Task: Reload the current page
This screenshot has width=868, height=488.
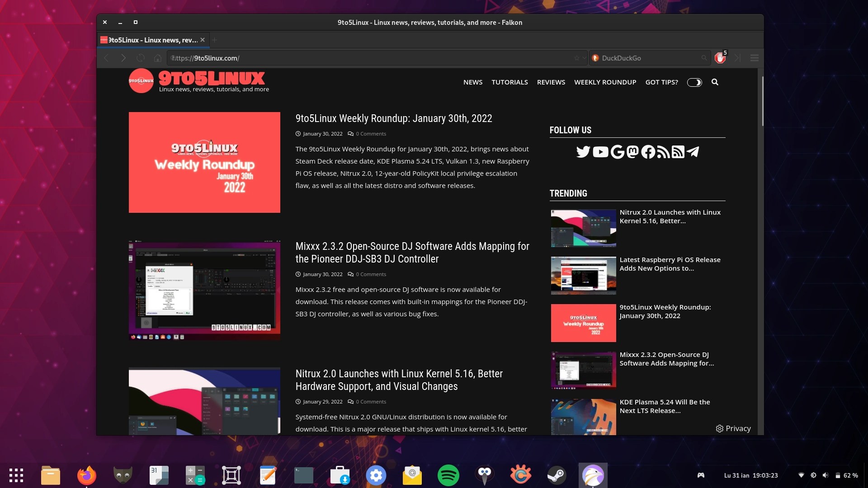Action: tap(141, 58)
